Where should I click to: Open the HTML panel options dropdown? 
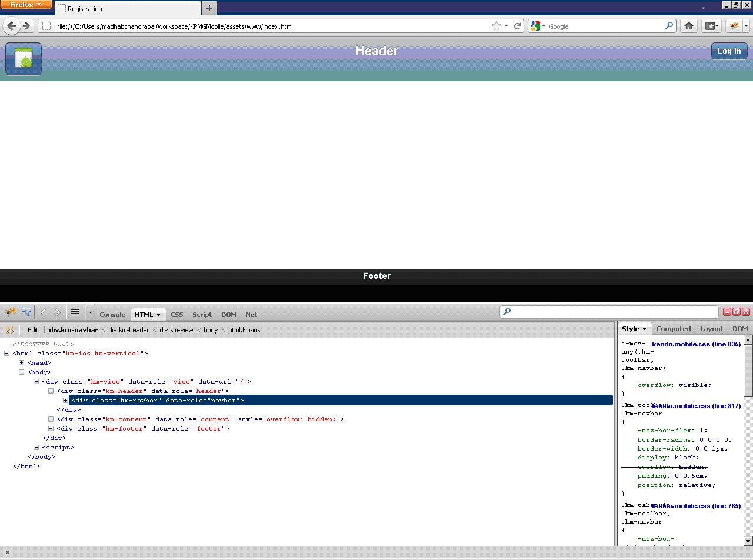click(x=159, y=315)
